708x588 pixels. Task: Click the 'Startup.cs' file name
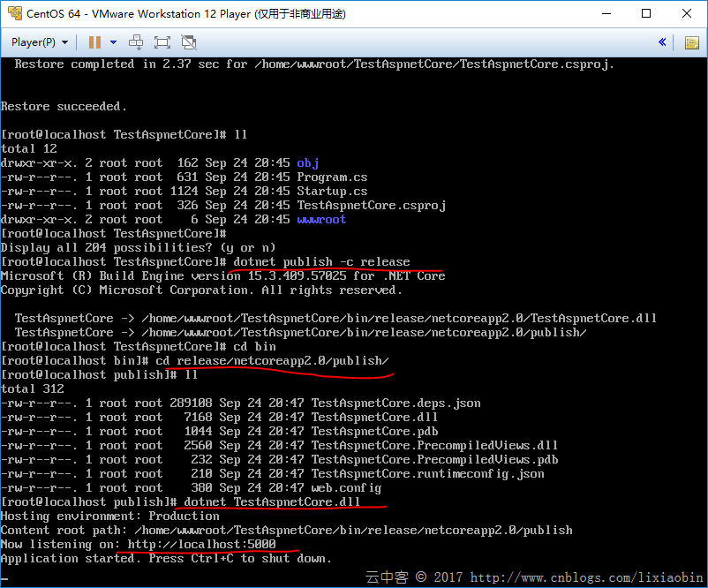point(332,191)
